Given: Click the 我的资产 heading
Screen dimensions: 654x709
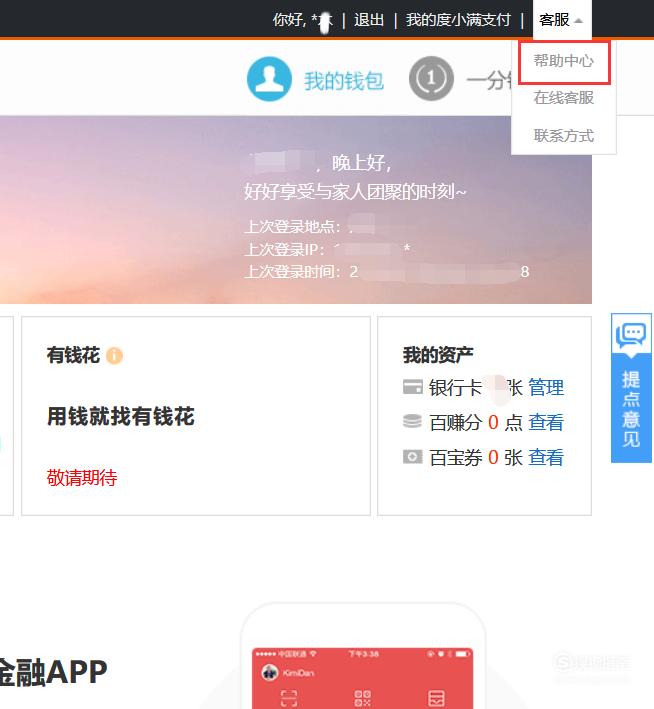Looking at the screenshot, I should (x=438, y=355).
